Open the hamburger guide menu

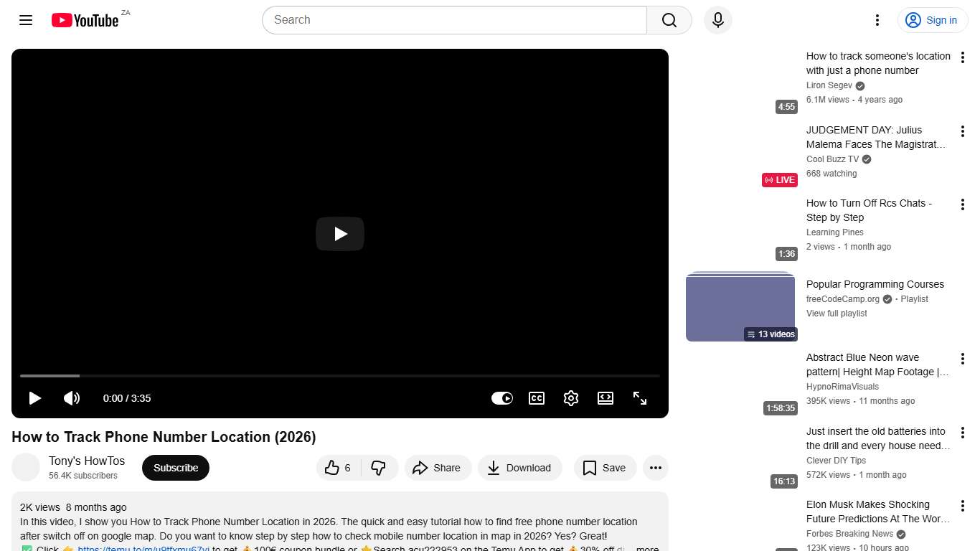26,20
